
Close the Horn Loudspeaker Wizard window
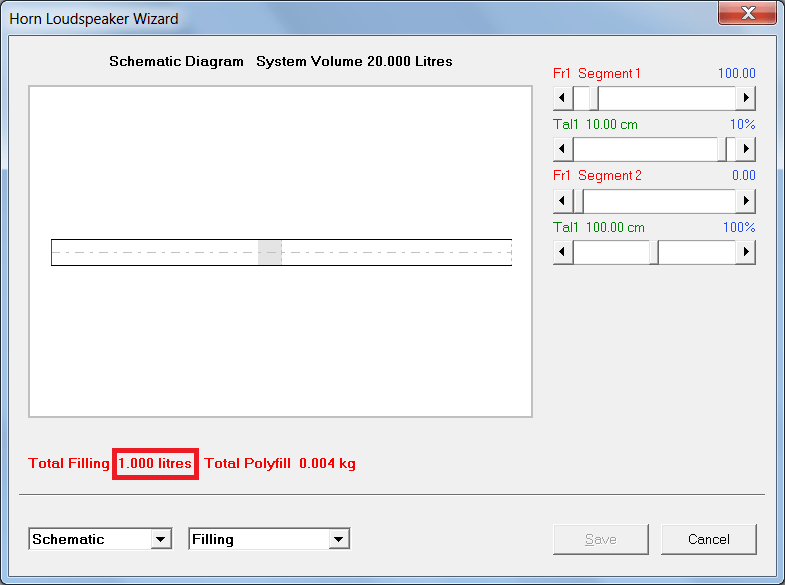[x=747, y=13]
